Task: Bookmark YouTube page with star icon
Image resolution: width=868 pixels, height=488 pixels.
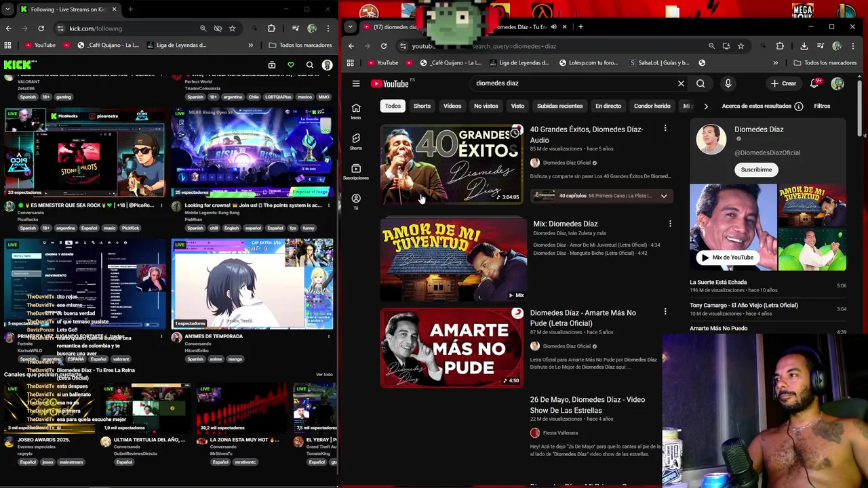Action: pos(741,46)
